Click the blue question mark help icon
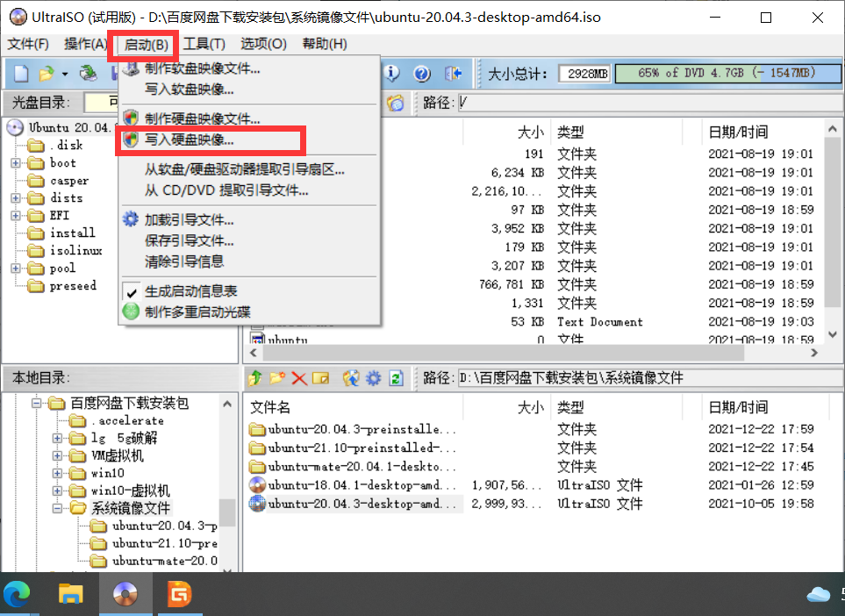 point(422,74)
